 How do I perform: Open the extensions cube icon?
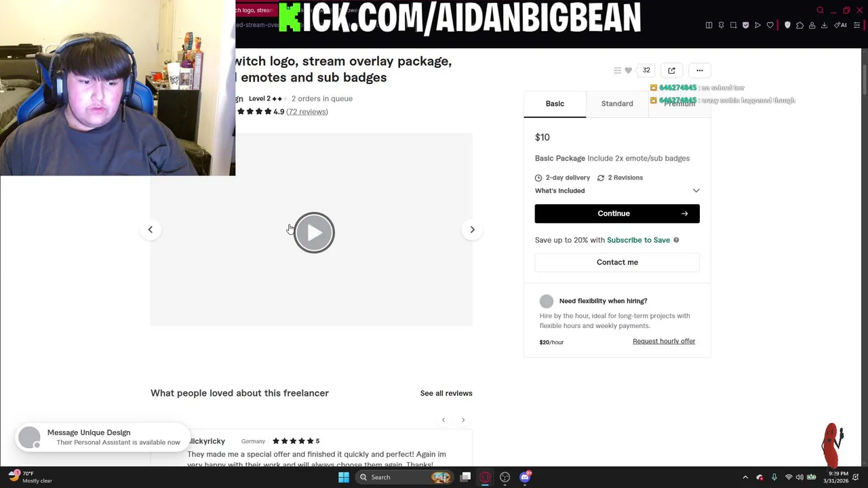point(800,26)
